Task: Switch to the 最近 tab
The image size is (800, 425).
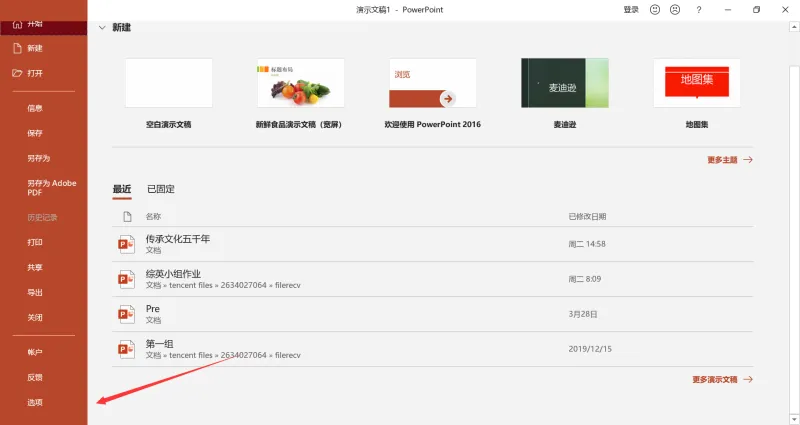Action: 122,189
